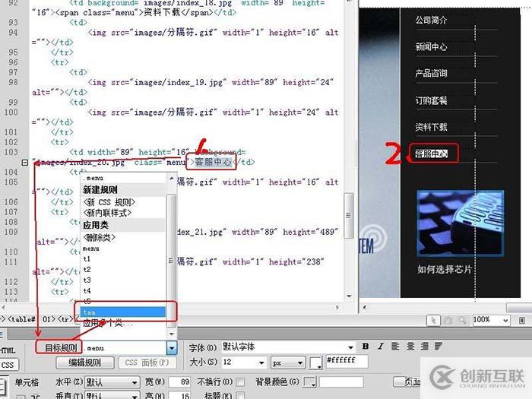This screenshot has width=532, height=399.
Task: Select <新 CSS 规则> in rule list
Action: 109,202
